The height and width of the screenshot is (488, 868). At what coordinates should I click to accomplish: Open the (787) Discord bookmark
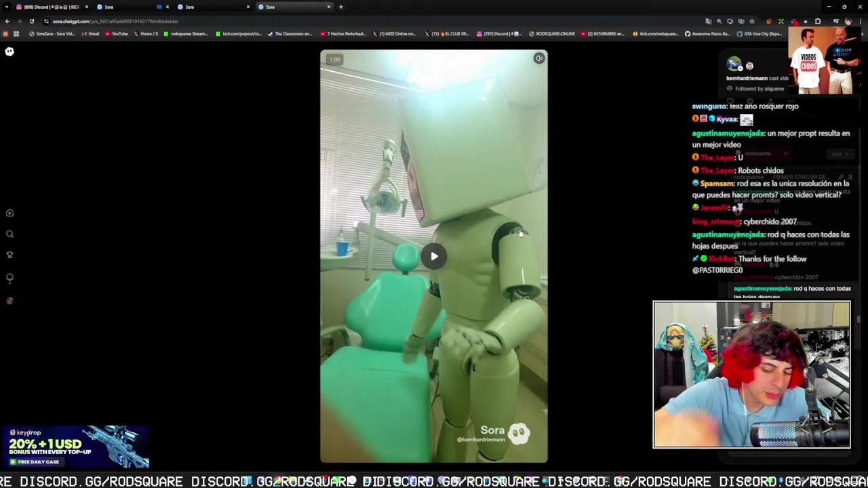coord(499,34)
